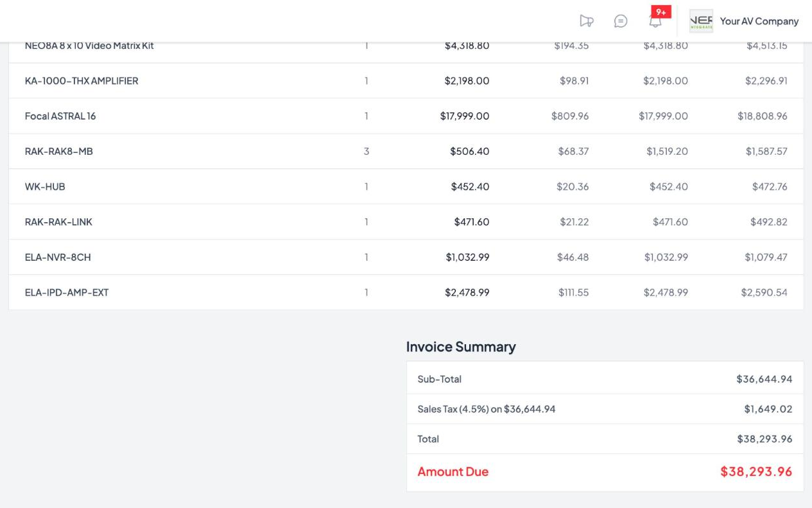Click the Total label in Invoice Summary
The image size is (812, 508).
[428, 439]
